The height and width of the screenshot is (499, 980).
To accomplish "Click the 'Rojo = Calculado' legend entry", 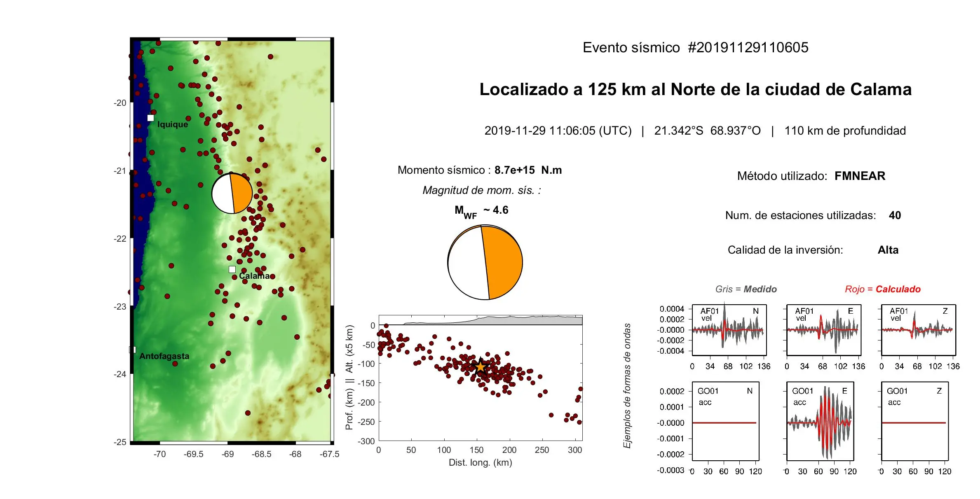I will pos(883,289).
